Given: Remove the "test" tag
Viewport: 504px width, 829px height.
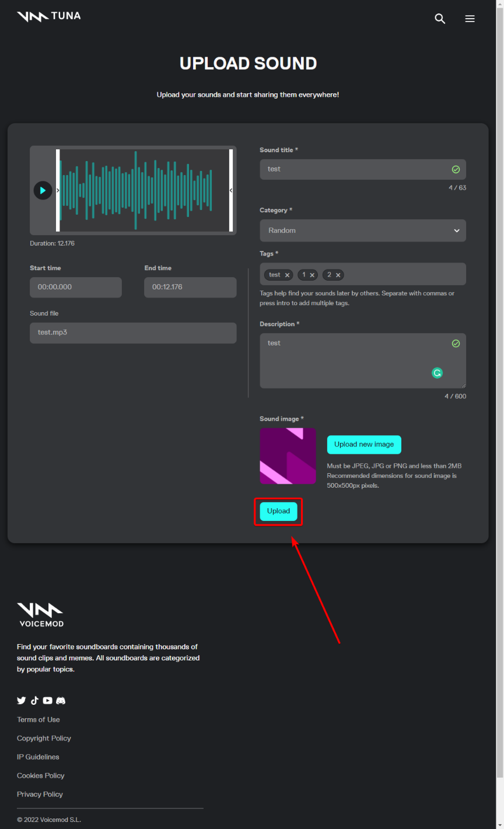Looking at the screenshot, I should pos(286,275).
